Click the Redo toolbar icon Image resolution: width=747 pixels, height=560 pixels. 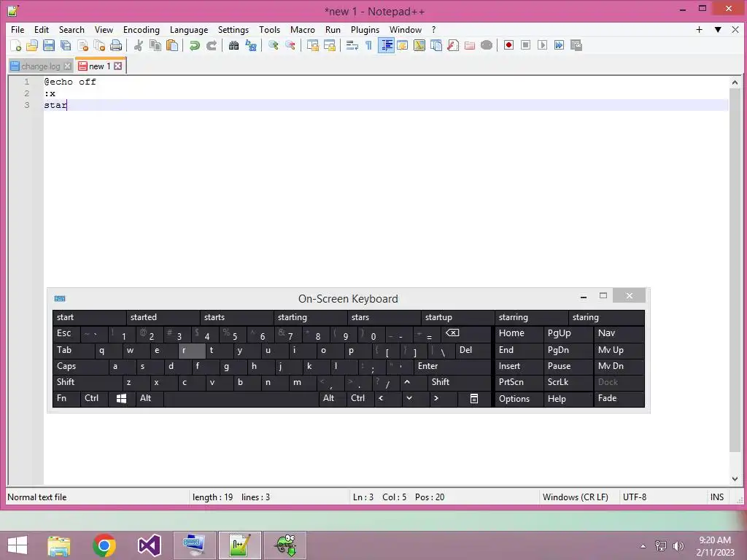click(211, 45)
